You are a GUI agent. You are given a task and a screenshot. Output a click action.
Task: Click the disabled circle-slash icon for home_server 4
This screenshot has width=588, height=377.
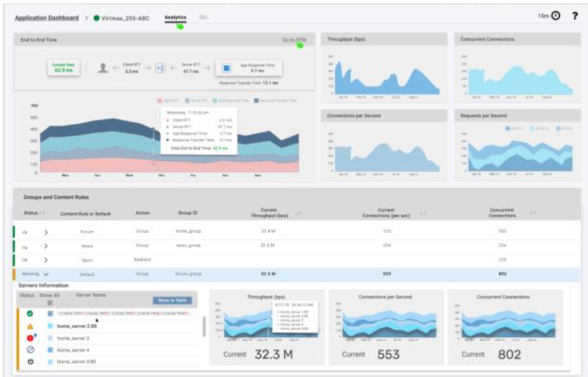[x=30, y=350]
